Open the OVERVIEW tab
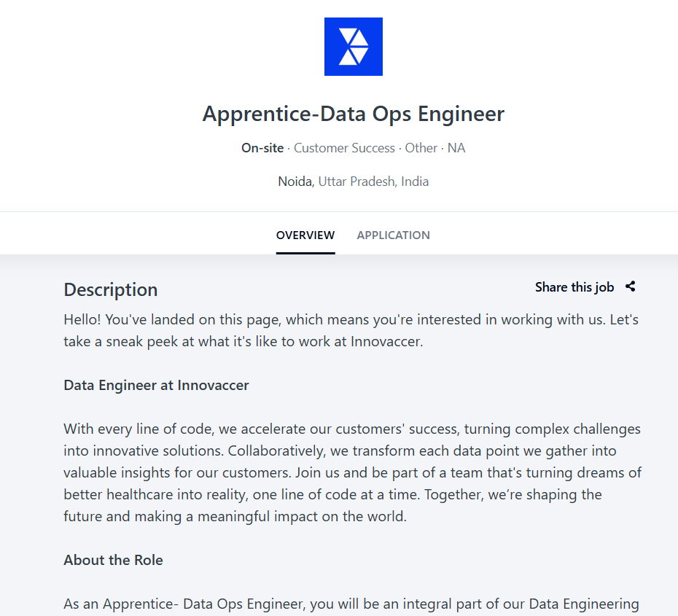The height and width of the screenshot is (616, 678). tap(305, 235)
